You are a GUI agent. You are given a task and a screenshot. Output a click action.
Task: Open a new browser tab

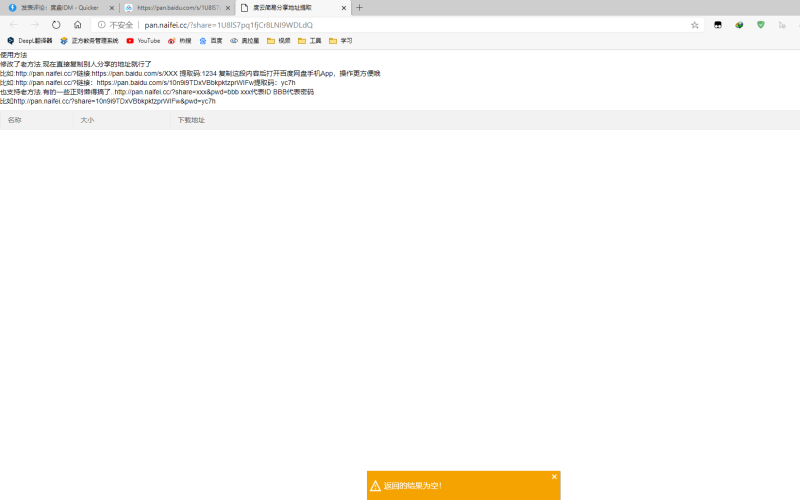coord(359,8)
